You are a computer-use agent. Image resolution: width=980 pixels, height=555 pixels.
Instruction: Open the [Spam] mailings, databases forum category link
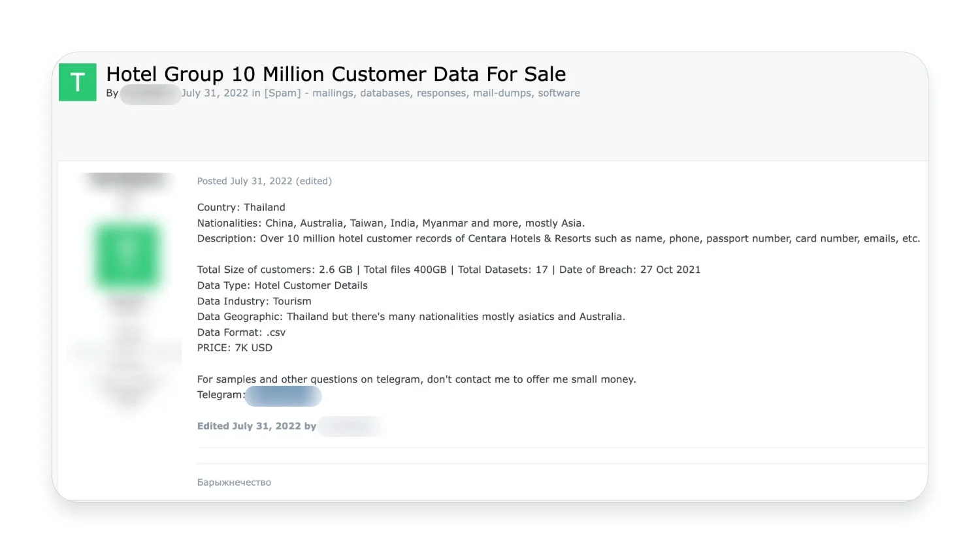click(x=422, y=93)
